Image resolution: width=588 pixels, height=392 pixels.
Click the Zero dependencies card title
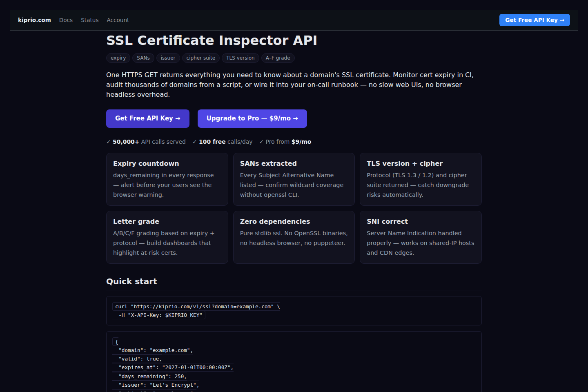pyautogui.click(x=275, y=221)
